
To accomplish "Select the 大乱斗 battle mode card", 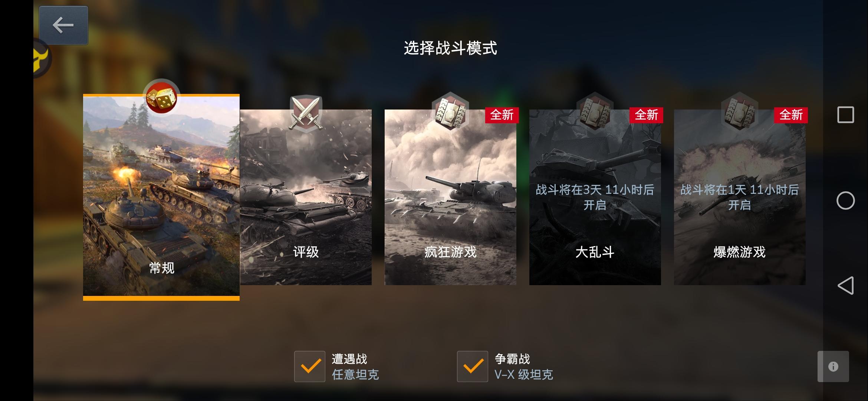I will [595, 197].
